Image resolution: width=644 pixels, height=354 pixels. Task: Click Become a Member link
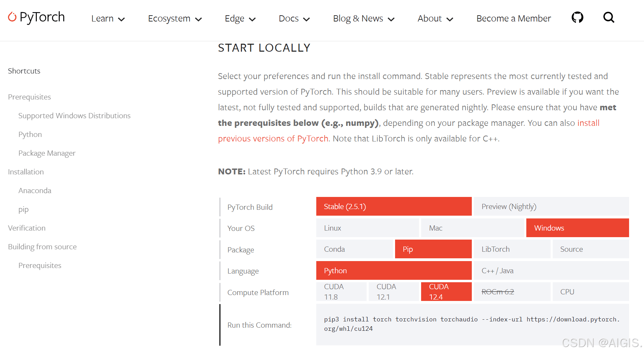point(513,19)
